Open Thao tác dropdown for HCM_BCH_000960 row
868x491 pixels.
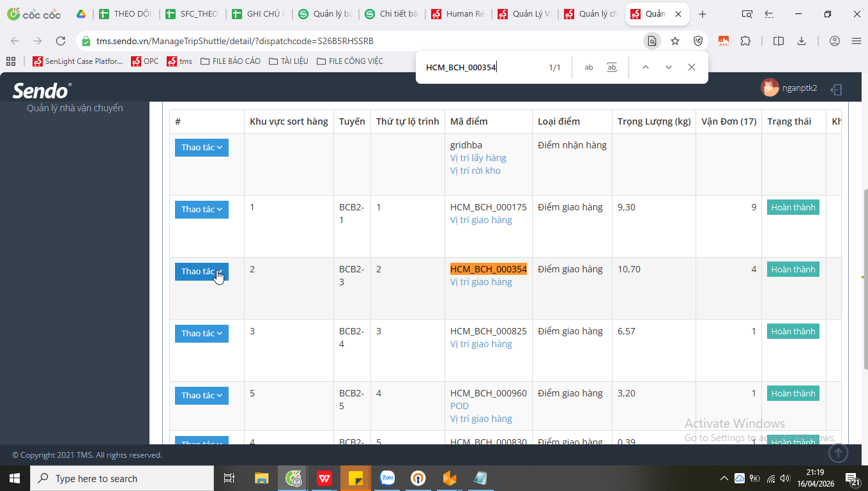202,396
